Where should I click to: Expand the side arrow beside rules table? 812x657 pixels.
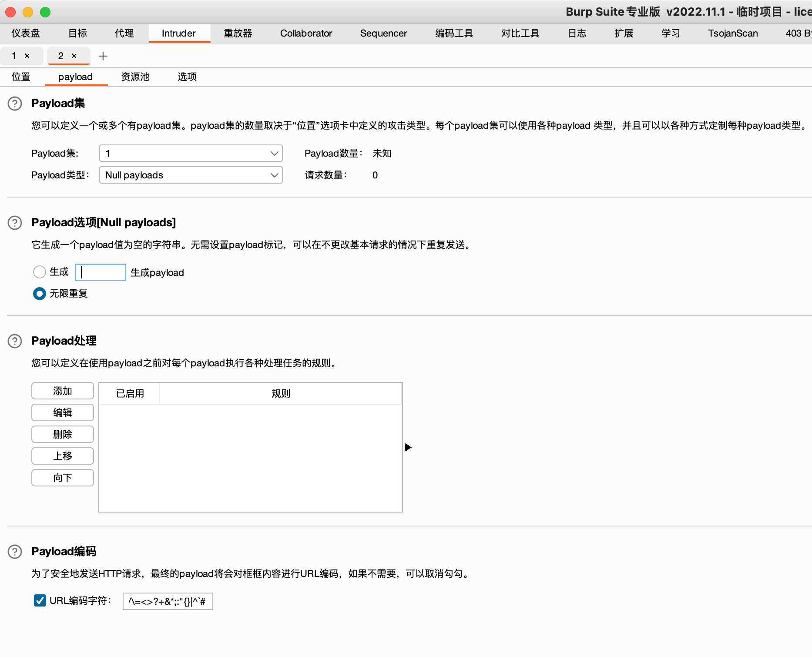(x=408, y=447)
